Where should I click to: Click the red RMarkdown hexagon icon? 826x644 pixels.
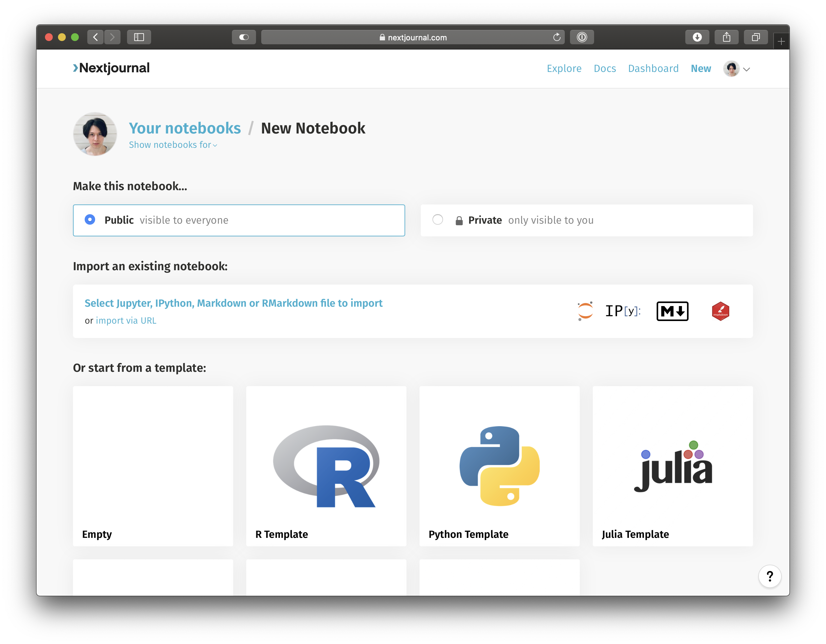[720, 311]
